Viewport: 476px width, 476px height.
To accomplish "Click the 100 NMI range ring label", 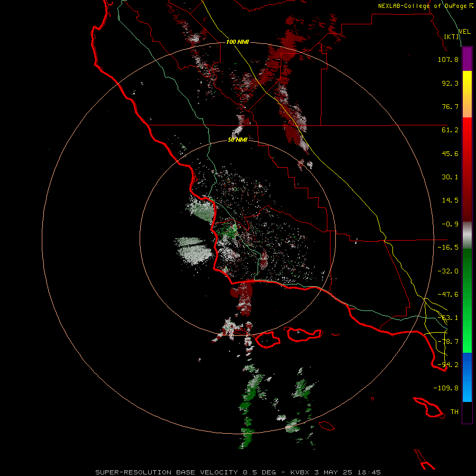I will tap(237, 42).
